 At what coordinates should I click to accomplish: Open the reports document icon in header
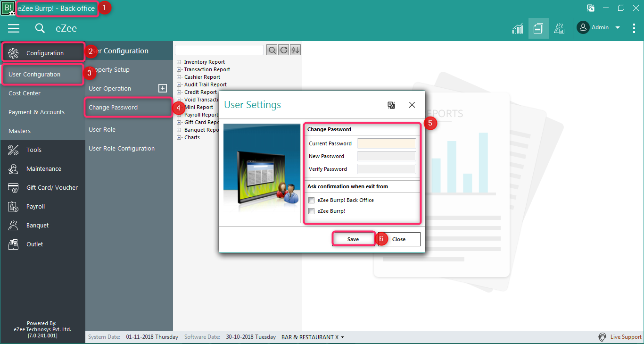538,28
